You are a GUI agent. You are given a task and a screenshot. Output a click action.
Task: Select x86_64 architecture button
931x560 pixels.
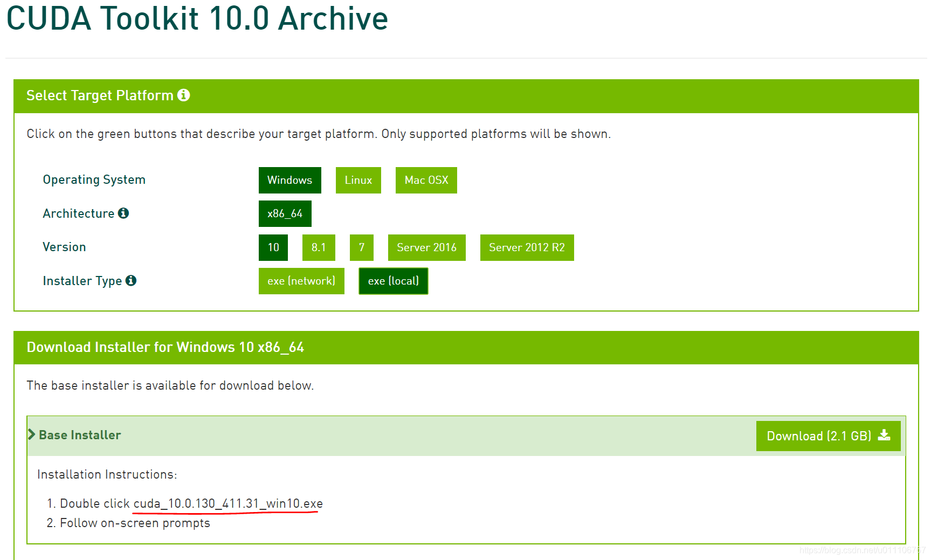(285, 214)
